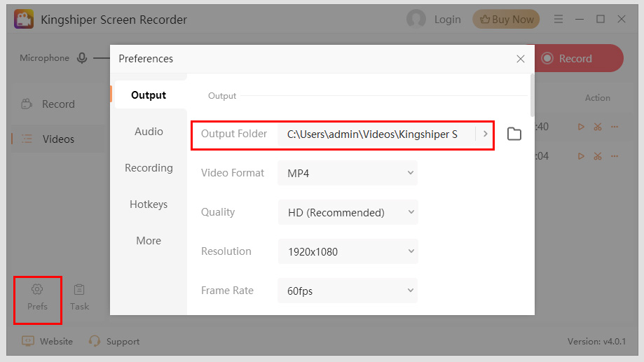The image size is (644, 362).
Task: Open output folder with folder icon
Action: coord(514,134)
